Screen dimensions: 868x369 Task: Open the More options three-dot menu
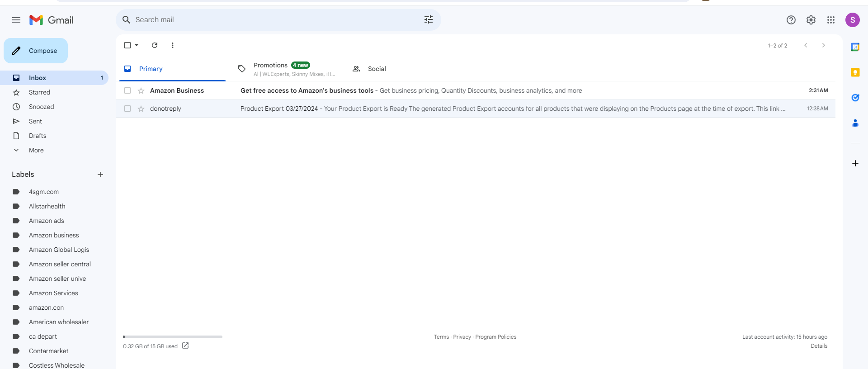(x=173, y=45)
